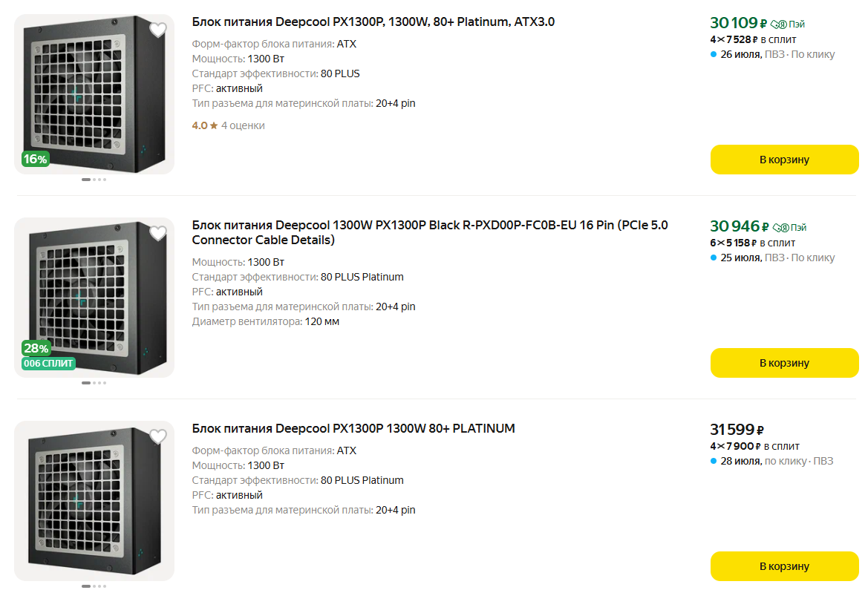Click Pay icon beside 30 946 ₽ price
868x590 pixels.
pyautogui.click(x=789, y=227)
